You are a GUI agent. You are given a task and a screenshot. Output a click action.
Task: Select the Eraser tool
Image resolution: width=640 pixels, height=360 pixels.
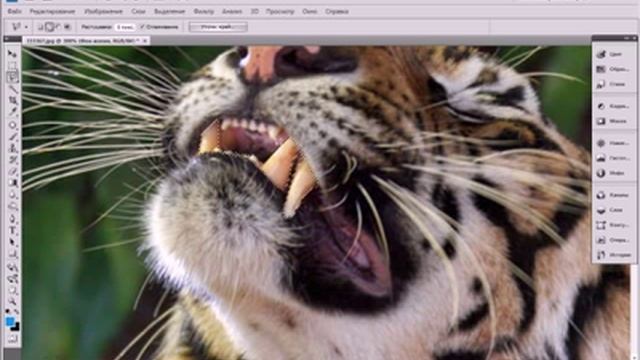coord(13,171)
